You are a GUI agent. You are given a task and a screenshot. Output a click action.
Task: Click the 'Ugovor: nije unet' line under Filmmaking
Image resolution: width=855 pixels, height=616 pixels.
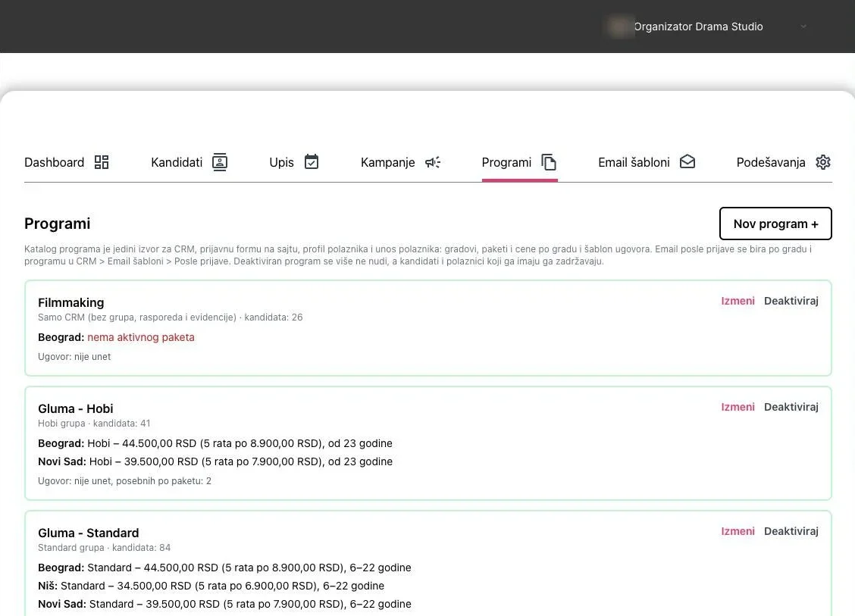point(74,357)
